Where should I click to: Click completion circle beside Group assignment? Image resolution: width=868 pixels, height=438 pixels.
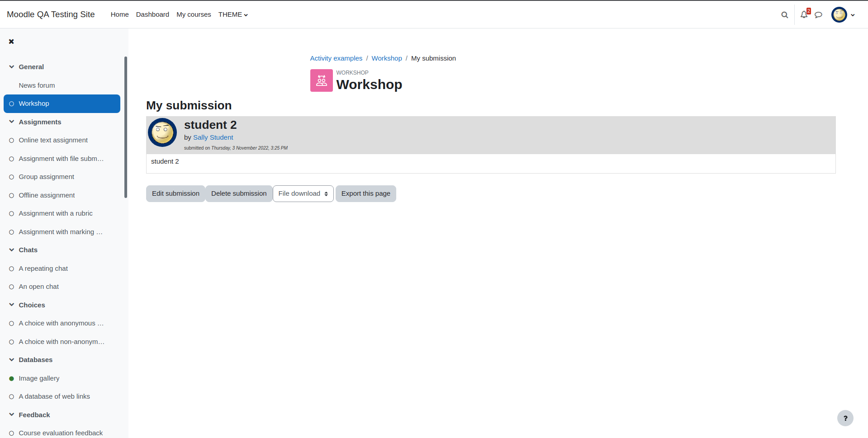pyautogui.click(x=12, y=177)
